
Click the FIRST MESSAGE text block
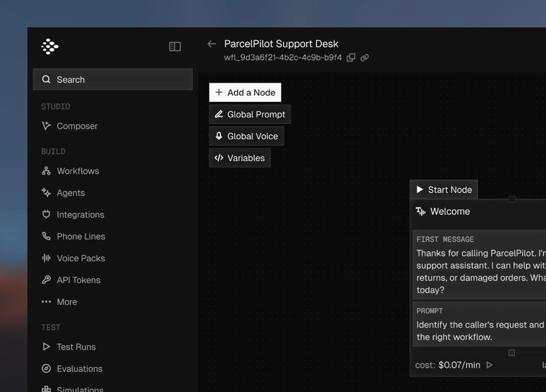pyautogui.click(x=479, y=265)
